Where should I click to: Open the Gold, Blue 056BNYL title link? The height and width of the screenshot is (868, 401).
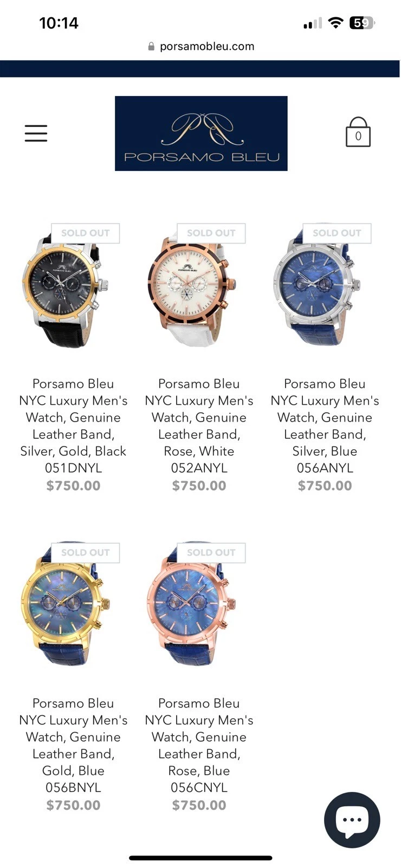[x=73, y=745]
